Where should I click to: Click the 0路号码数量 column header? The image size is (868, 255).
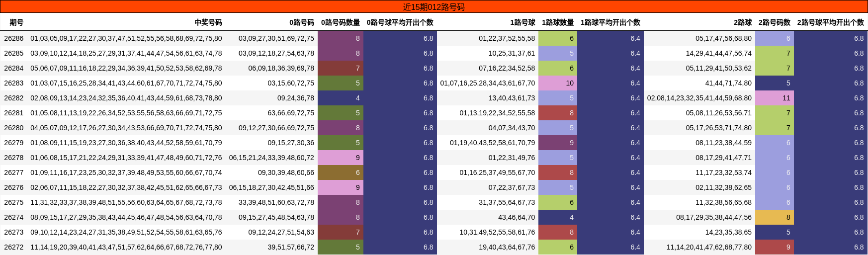click(341, 22)
